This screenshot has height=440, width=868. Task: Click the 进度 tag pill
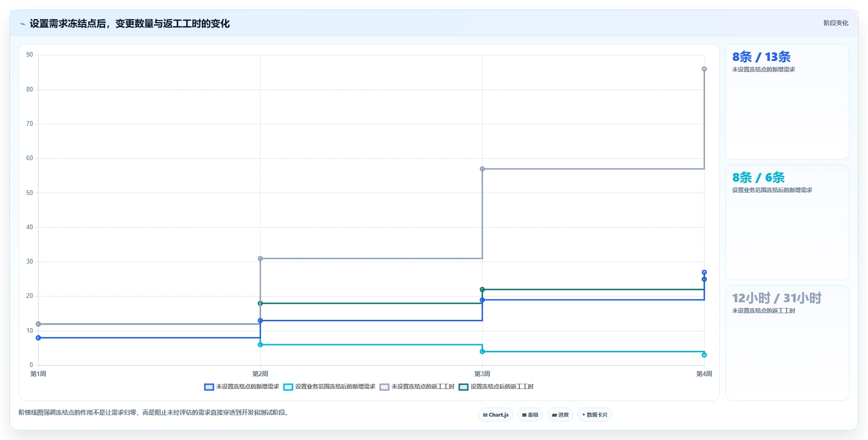point(560,415)
